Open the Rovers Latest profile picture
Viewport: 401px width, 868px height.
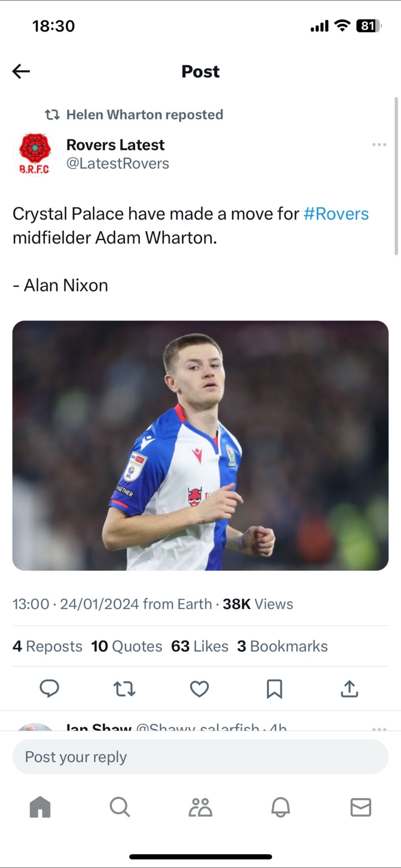[35, 154]
